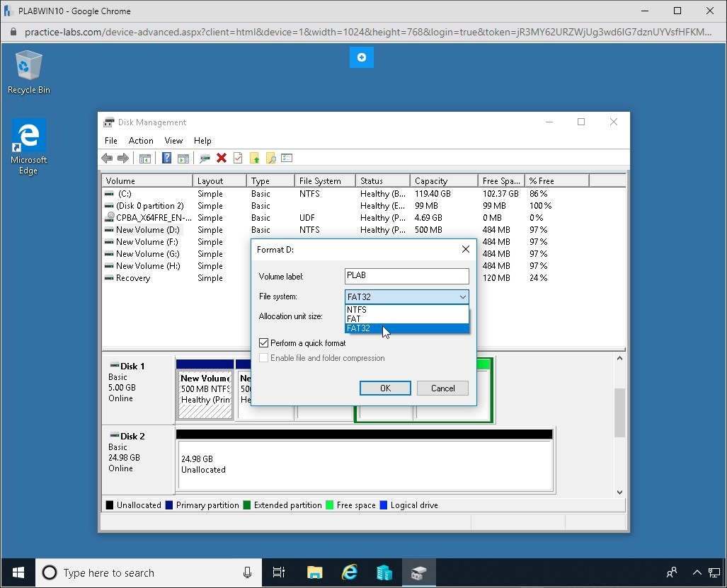Click the Forward arrow in Disk Management toolbar

123,158
